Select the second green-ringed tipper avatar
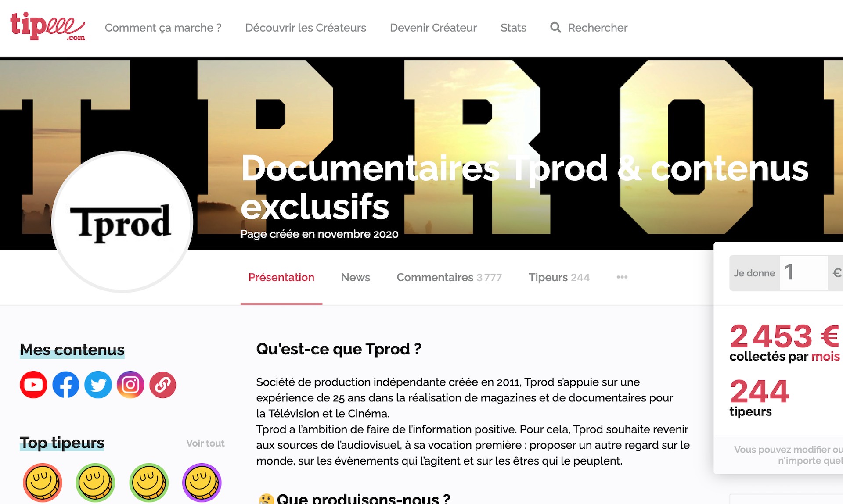The width and height of the screenshot is (843, 504). [x=149, y=483]
